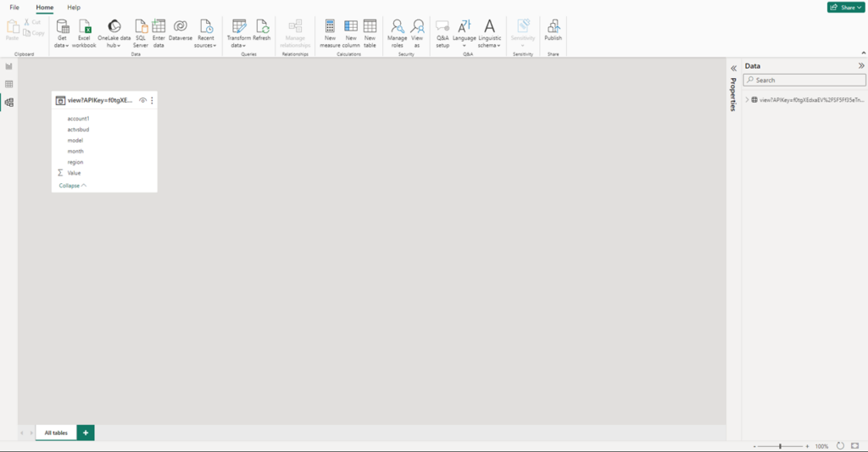The height and width of the screenshot is (452, 868).
Task: Open the Language dropdown
Action: pos(464,34)
